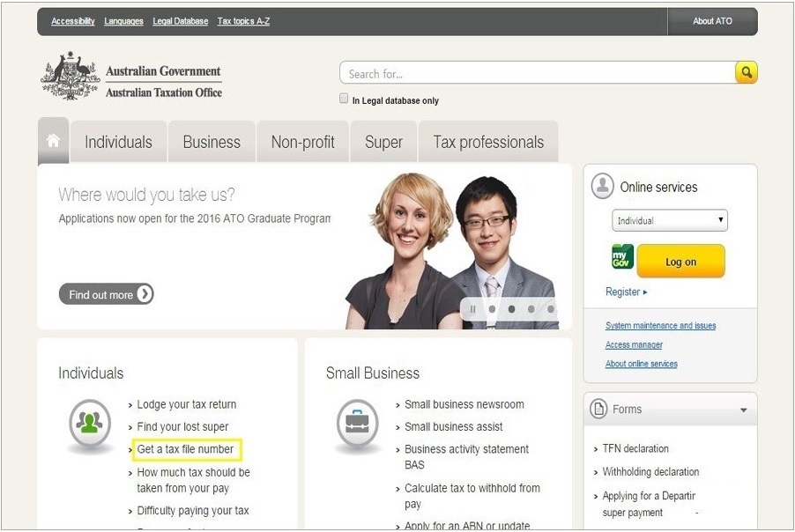
Task: Click the Forms document icon
Action: point(598,409)
